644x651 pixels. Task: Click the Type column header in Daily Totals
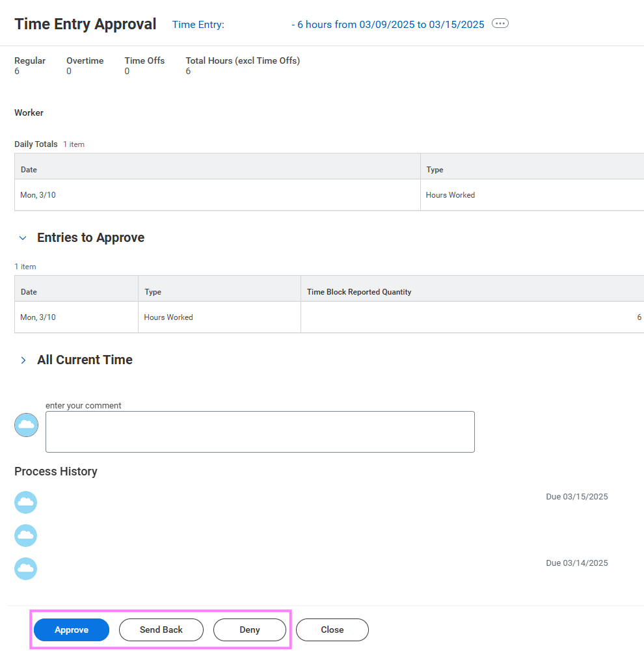pyautogui.click(x=434, y=169)
